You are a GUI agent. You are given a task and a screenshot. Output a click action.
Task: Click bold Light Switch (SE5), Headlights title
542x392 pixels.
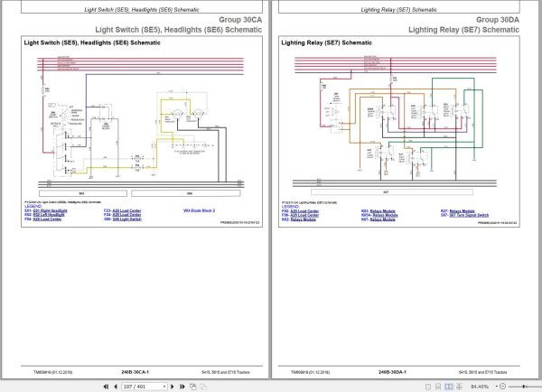click(92, 42)
